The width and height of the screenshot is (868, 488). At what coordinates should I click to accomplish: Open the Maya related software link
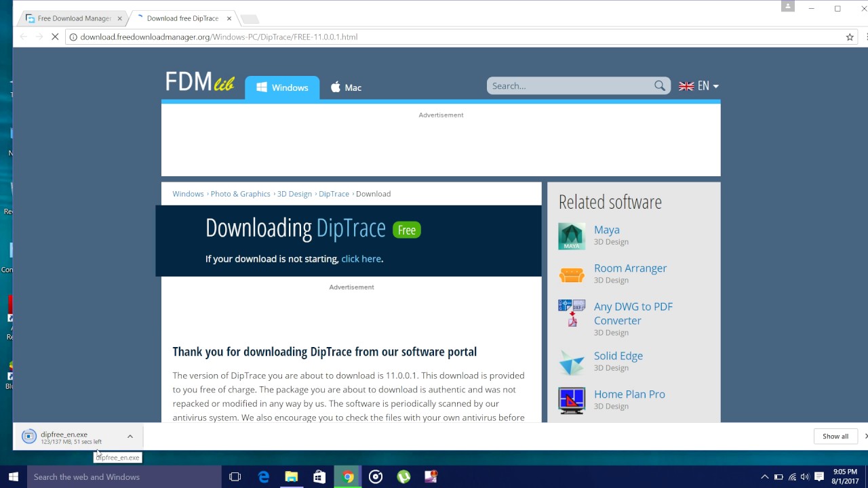[x=607, y=230]
